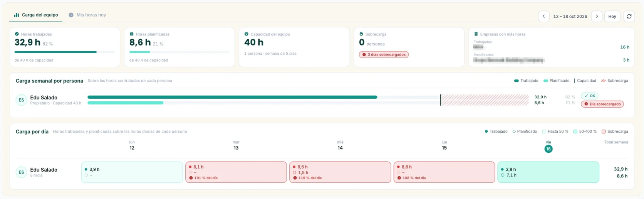Click the clock icon on Mis horas hoy
644x199 pixels.
point(71,15)
